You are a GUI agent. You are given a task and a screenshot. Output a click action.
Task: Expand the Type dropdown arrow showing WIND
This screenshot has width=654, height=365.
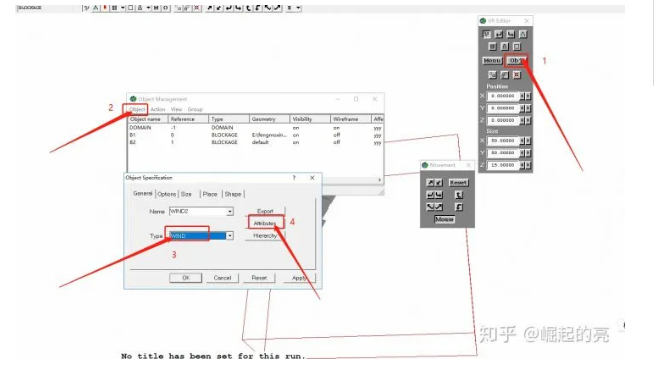(x=229, y=236)
